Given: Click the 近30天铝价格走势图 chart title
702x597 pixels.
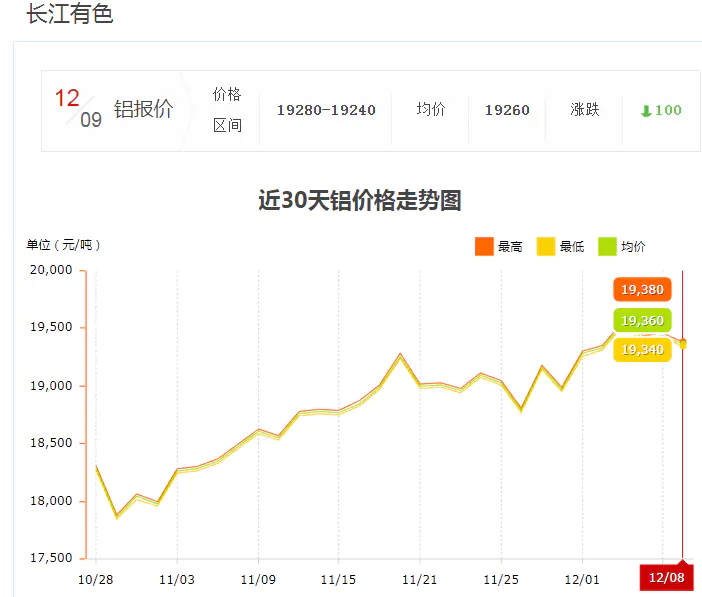Looking at the screenshot, I should (359, 200).
